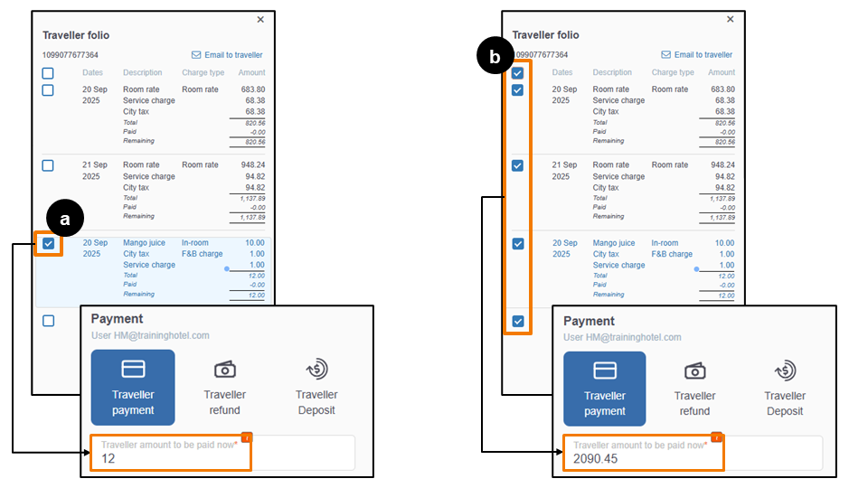The height and width of the screenshot is (488, 868).
Task: Click User HM@traininghotel.com in left Payment panel
Action: tap(150, 335)
